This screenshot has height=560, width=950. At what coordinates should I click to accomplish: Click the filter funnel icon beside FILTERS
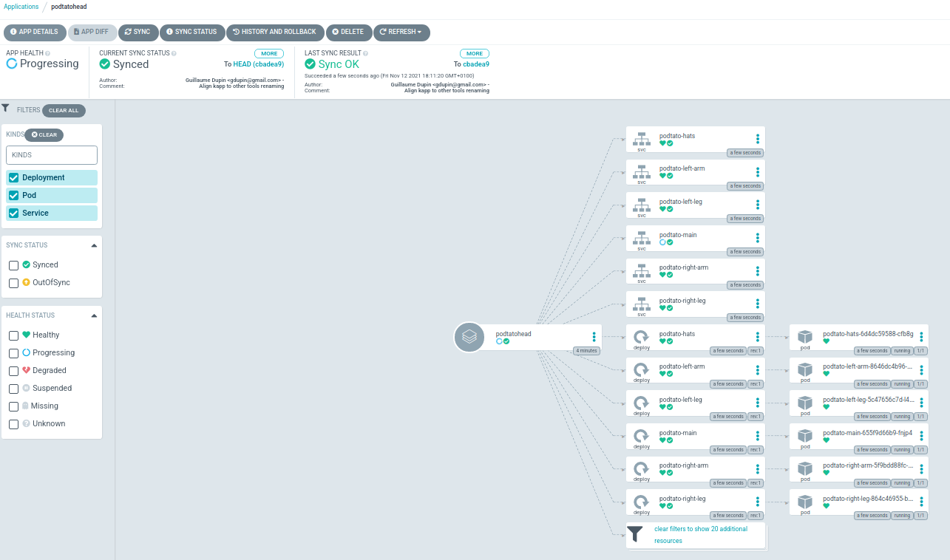point(6,109)
